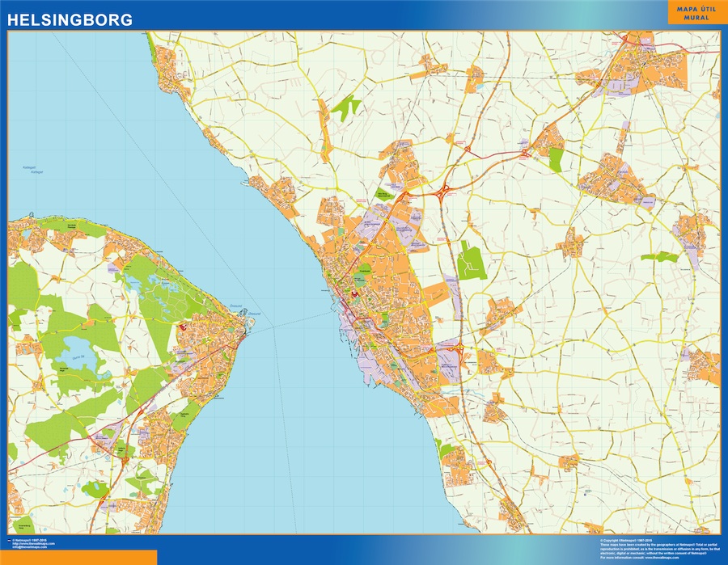The height and width of the screenshot is (565, 728).
Task: Click the Kattegat sea label
Action: point(30,169)
